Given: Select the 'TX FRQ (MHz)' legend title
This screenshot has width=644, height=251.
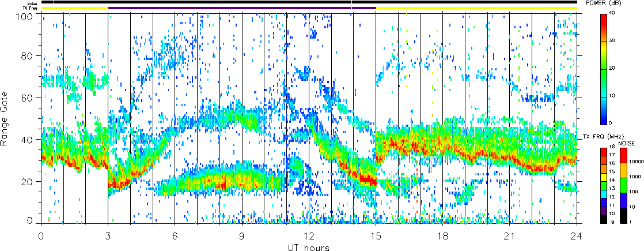Looking at the screenshot, I should [x=603, y=137].
